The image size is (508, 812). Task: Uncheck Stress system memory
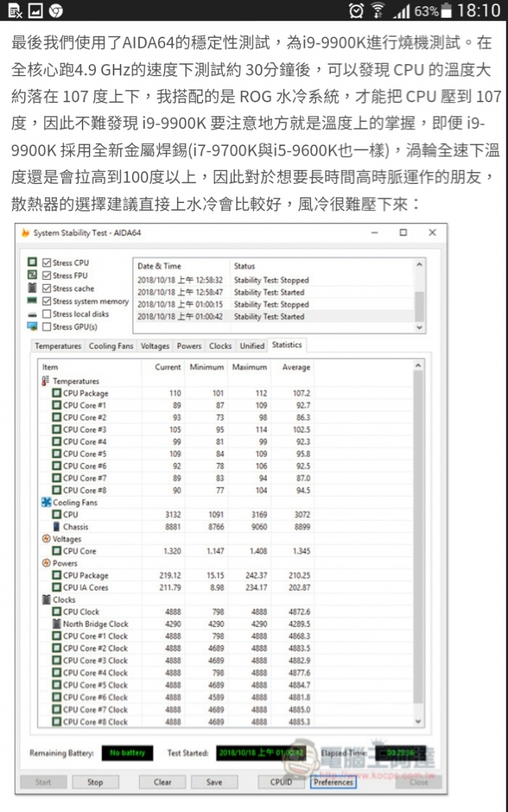47,301
